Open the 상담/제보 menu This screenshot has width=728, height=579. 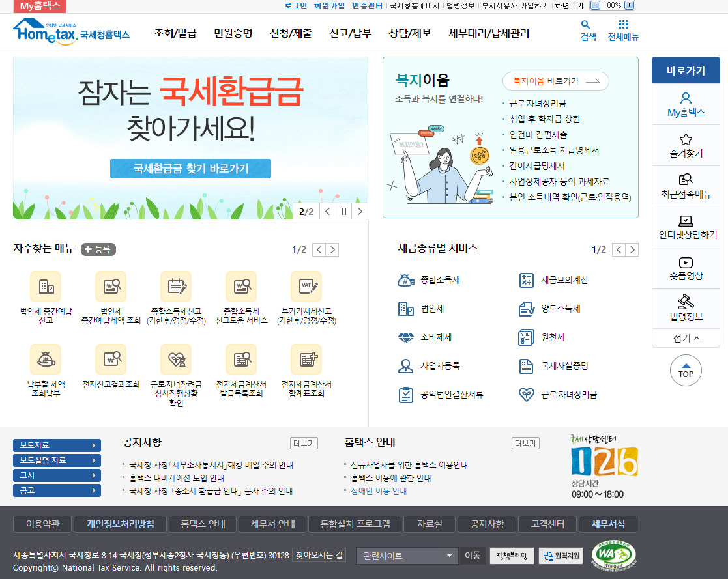410,33
